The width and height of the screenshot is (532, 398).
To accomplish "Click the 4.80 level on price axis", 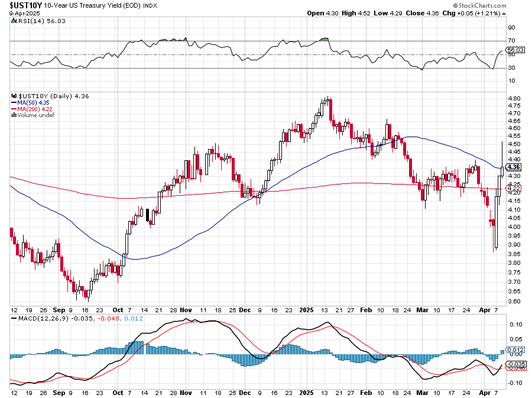I will tap(513, 99).
